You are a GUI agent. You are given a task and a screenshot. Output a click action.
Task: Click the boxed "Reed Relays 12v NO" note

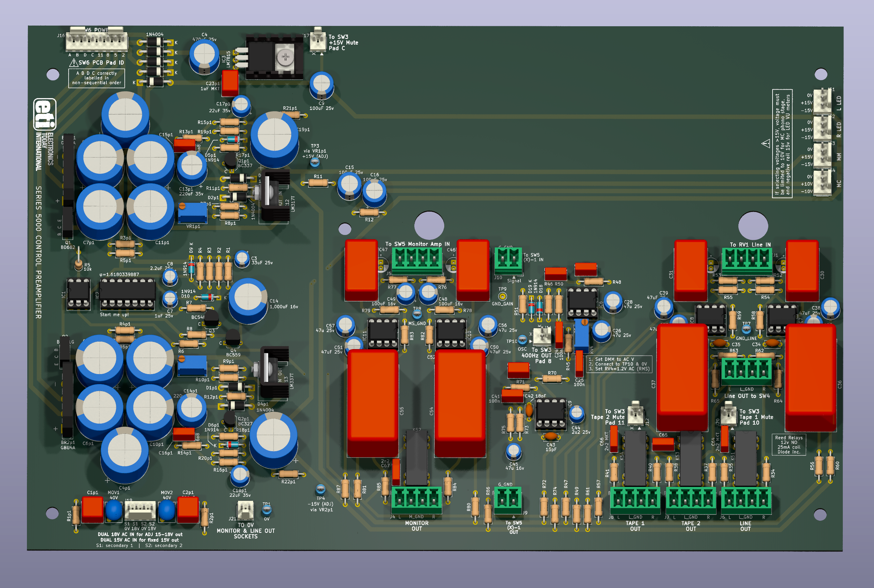[x=789, y=445]
